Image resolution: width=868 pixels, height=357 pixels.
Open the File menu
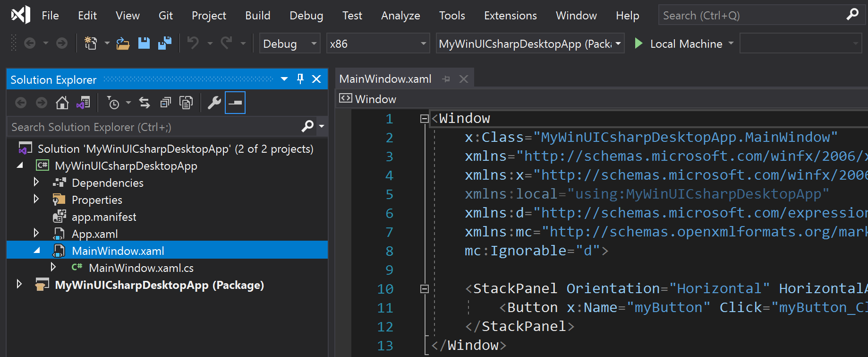(x=50, y=16)
